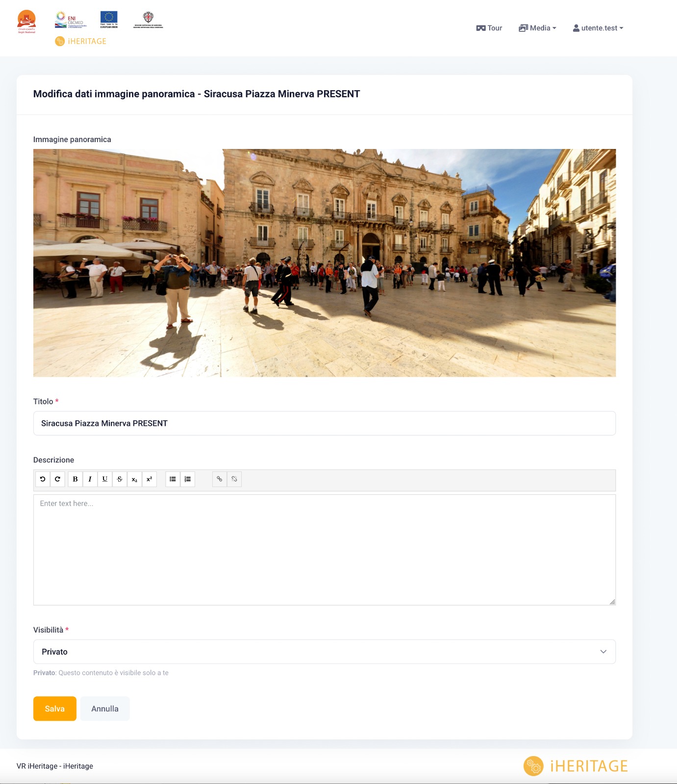
Task: Click the 'VR iHeritage - iHeritage' footer text
Action: (x=55, y=766)
